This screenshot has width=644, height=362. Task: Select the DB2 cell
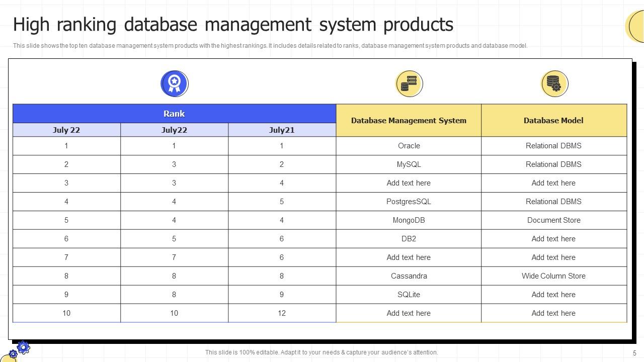[x=409, y=239]
